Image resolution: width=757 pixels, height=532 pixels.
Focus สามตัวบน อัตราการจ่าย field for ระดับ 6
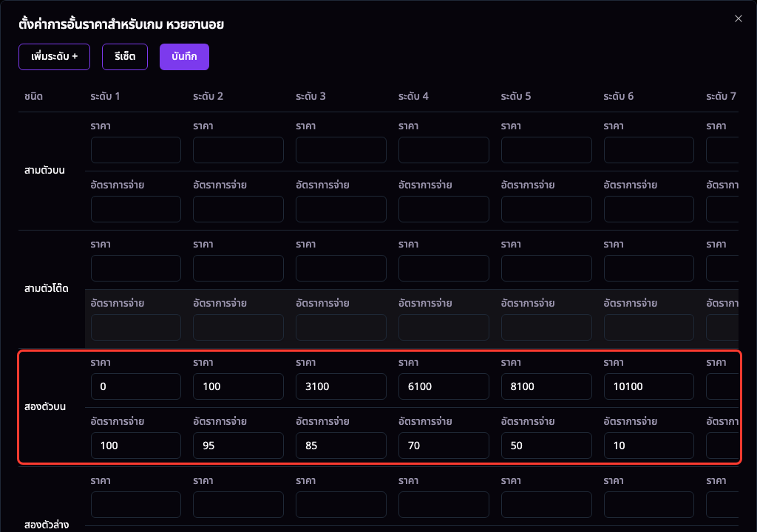point(649,209)
